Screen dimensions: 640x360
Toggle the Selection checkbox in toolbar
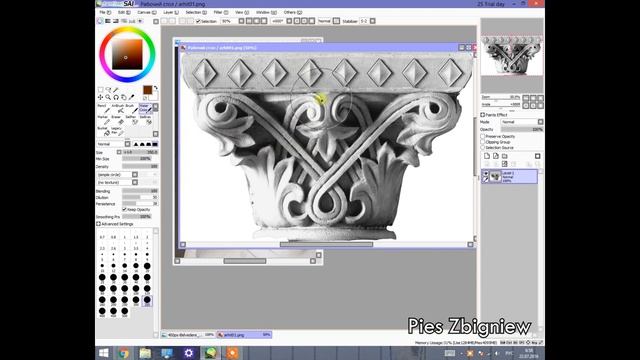point(198,21)
